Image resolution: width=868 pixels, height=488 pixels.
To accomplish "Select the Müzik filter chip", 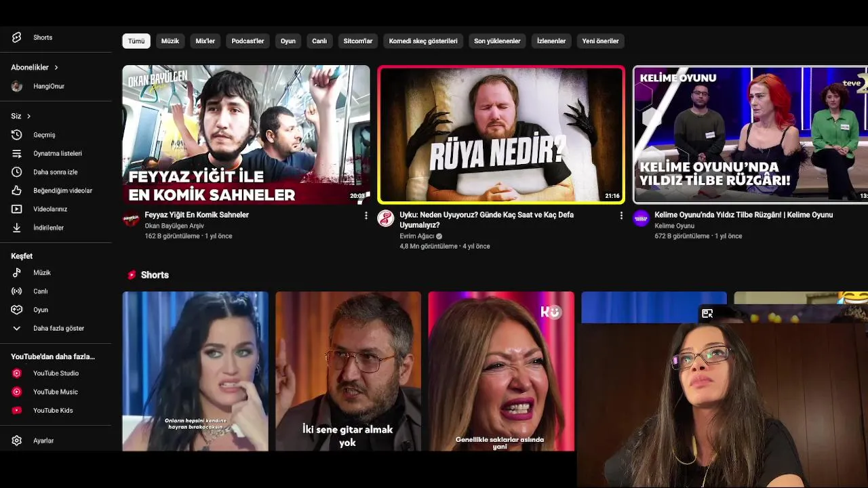I will (170, 41).
